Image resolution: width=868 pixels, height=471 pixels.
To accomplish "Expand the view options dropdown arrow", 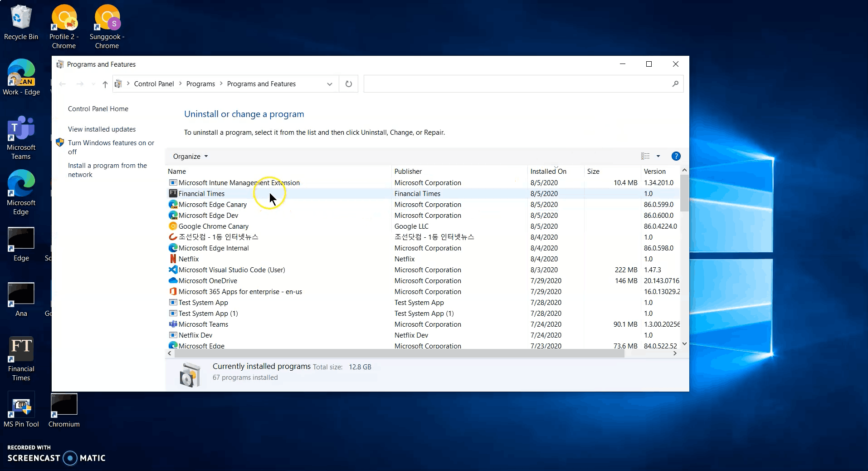I will click(x=658, y=156).
